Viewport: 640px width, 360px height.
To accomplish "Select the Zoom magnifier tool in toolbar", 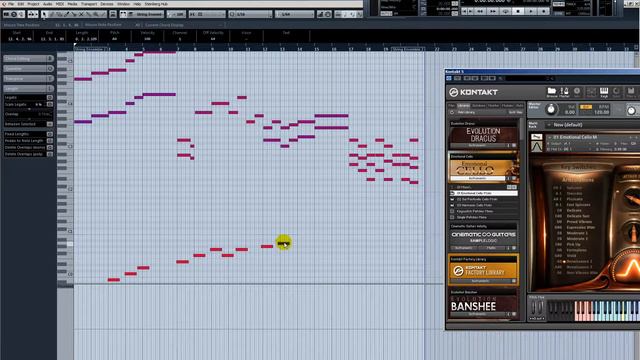I will (x=96, y=14).
